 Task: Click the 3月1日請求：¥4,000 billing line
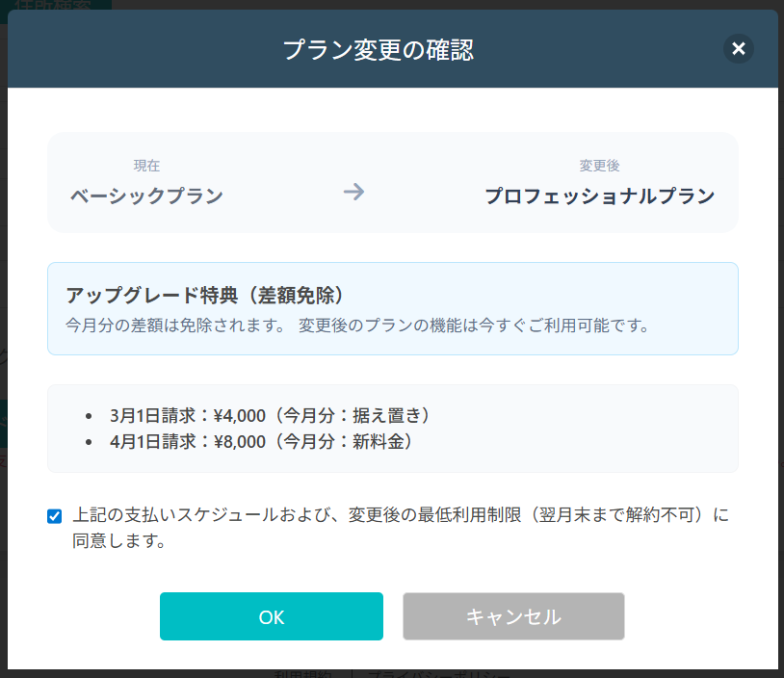[x=270, y=416]
